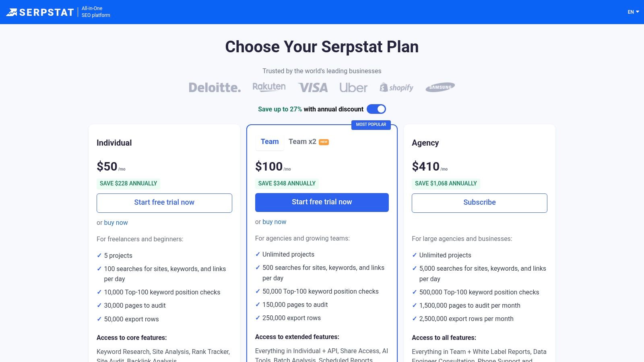Screen dimensions: 644x362
Task: Subscribe to the Agency plan
Action: tap(479, 203)
